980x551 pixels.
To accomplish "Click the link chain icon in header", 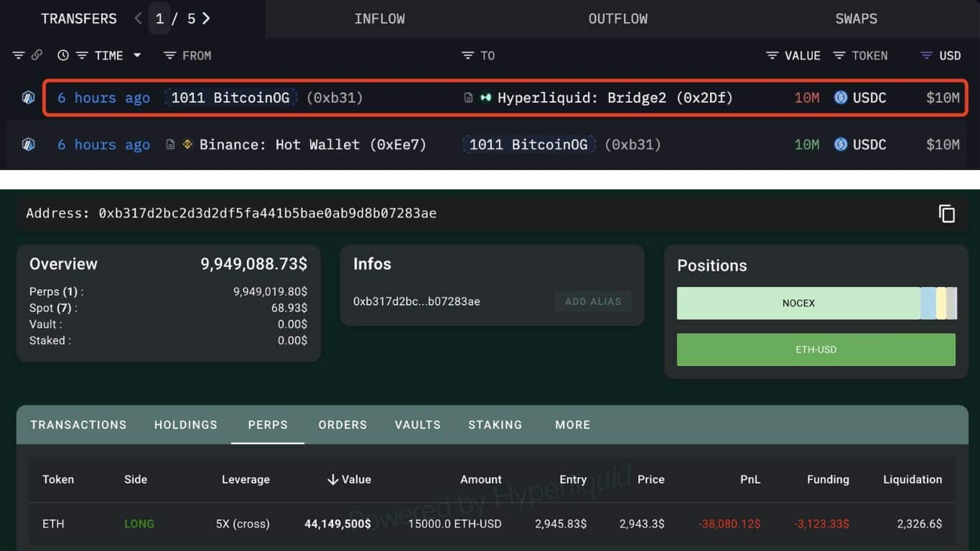I will pos(37,55).
